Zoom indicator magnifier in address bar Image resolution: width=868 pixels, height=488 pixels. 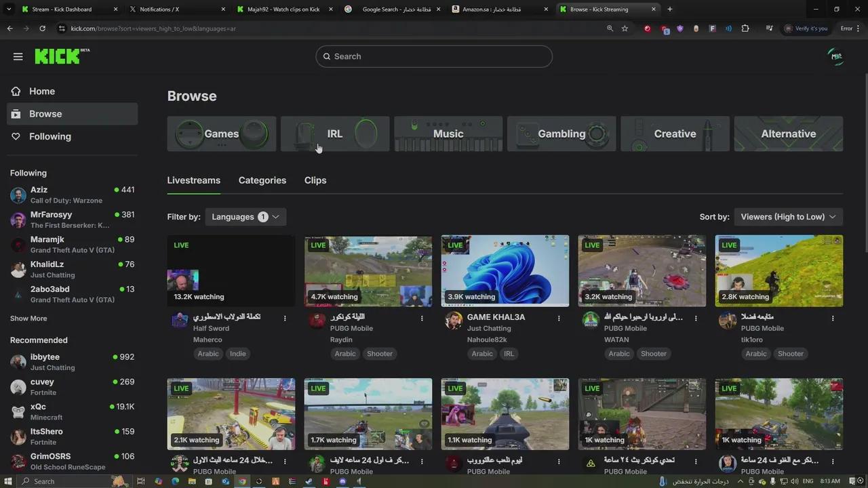tap(610, 28)
